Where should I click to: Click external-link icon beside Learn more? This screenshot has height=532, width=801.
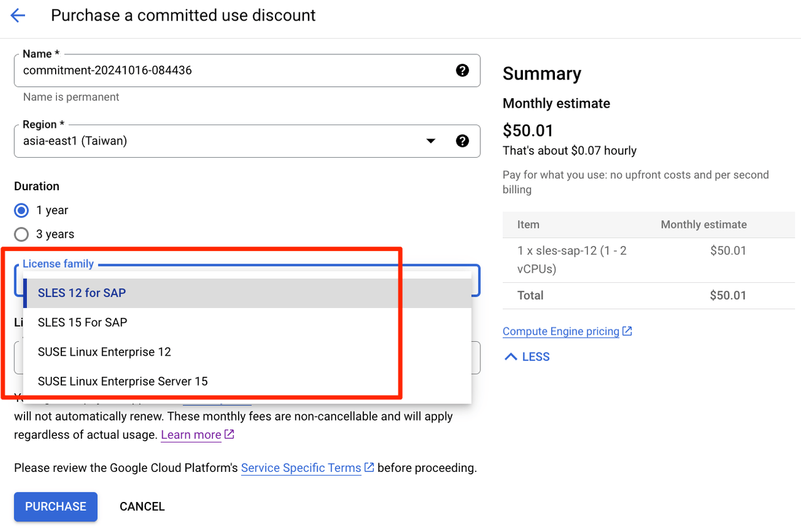pyautogui.click(x=229, y=434)
